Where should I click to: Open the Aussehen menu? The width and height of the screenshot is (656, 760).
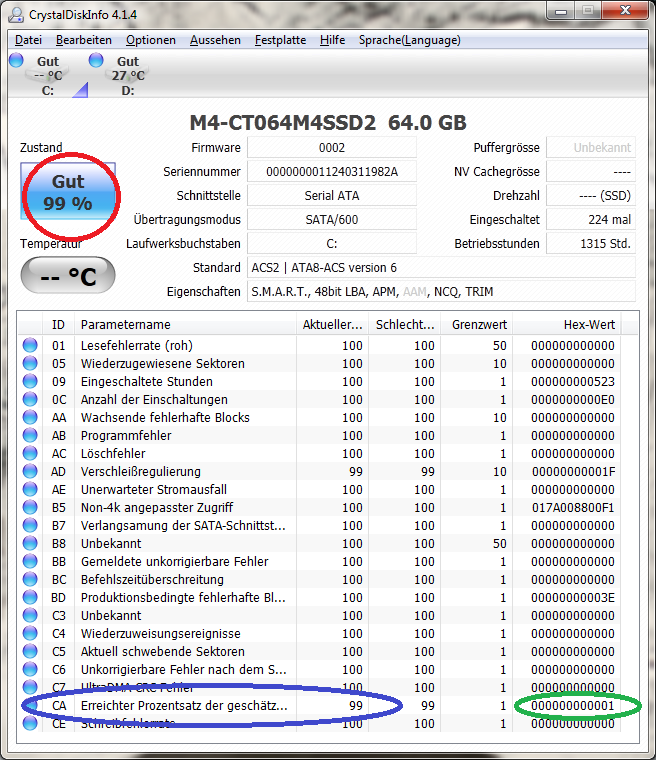(x=215, y=40)
